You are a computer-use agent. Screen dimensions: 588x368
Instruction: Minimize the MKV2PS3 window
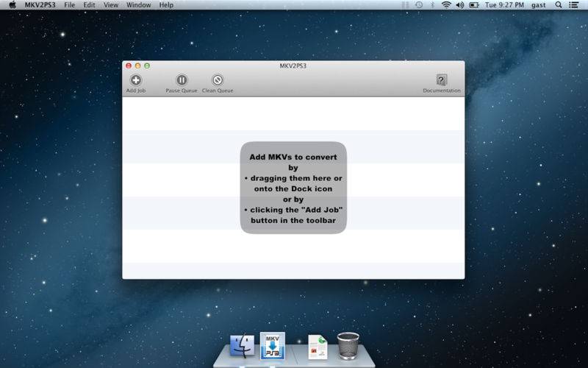tap(137, 66)
